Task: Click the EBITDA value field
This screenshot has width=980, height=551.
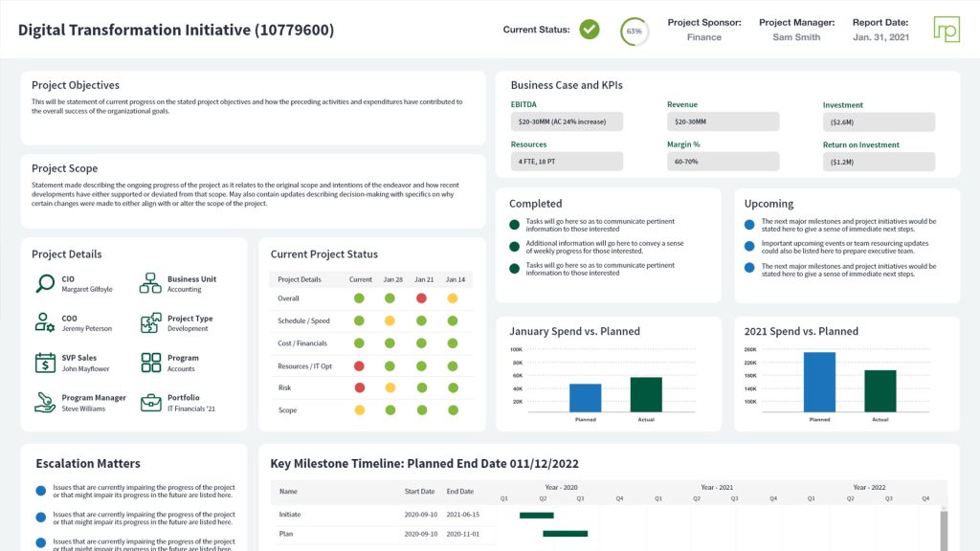Action: (567, 121)
